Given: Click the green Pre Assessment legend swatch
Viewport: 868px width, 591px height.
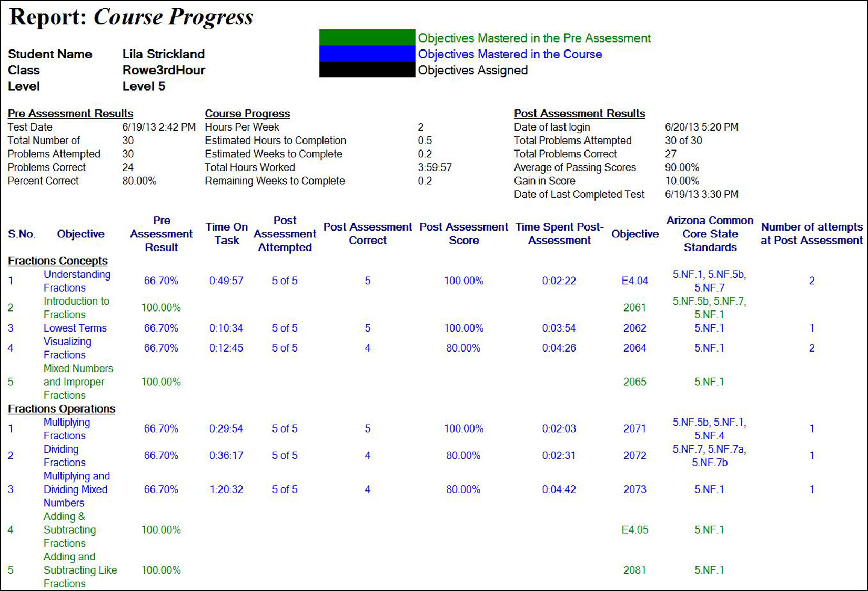Looking at the screenshot, I should [x=367, y=38].
